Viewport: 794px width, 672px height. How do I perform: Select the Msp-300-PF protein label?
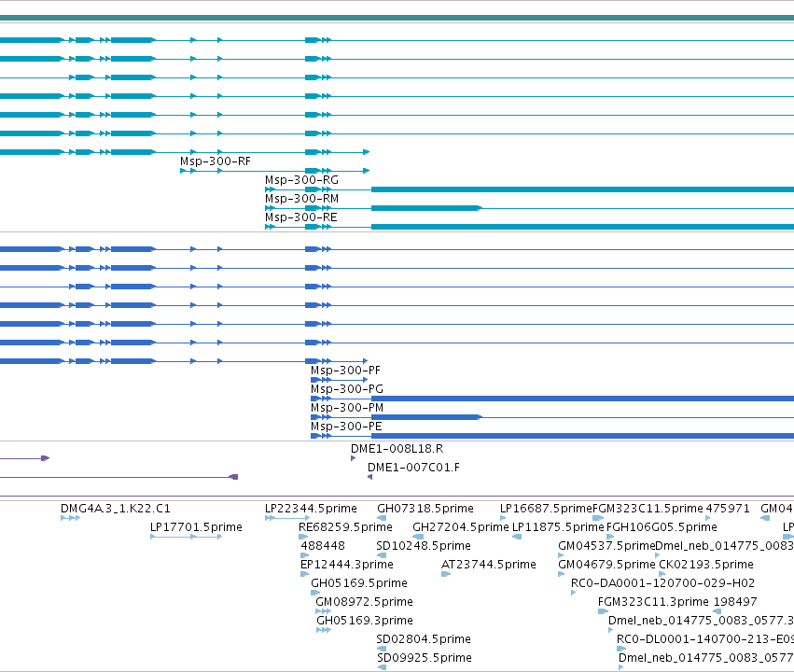click(x=345, y=371)
